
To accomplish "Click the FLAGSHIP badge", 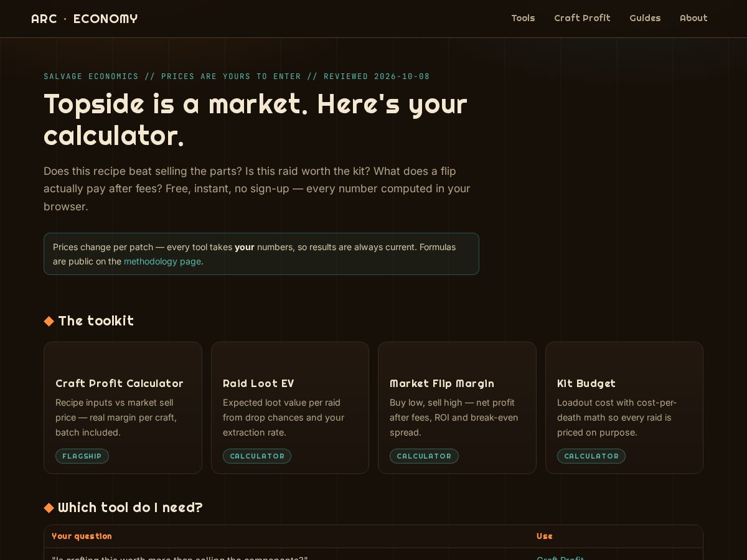I will click(82, 456).
